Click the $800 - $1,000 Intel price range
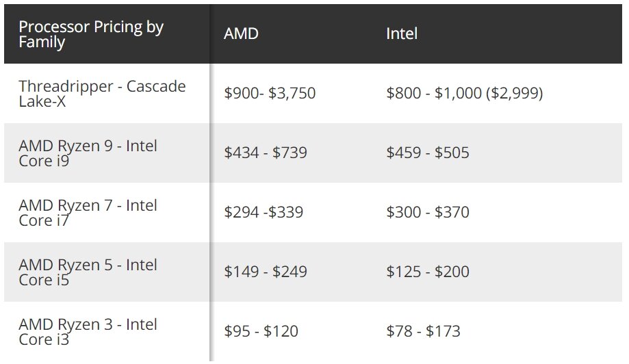The image size is (629, 364). 434,93
